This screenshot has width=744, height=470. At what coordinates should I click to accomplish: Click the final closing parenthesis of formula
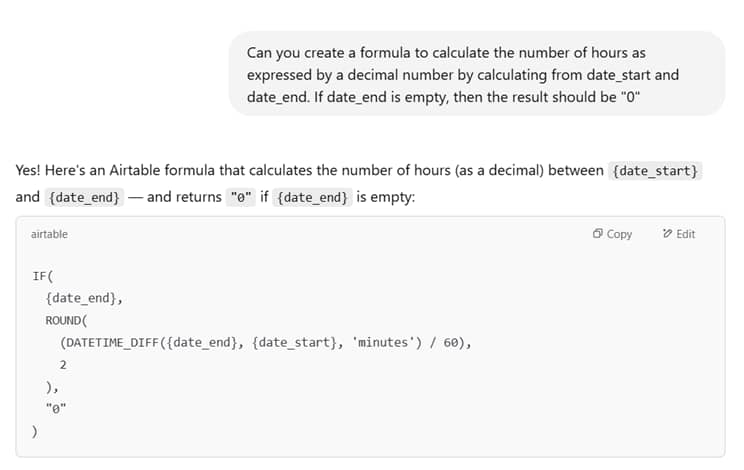coord(35,431)
